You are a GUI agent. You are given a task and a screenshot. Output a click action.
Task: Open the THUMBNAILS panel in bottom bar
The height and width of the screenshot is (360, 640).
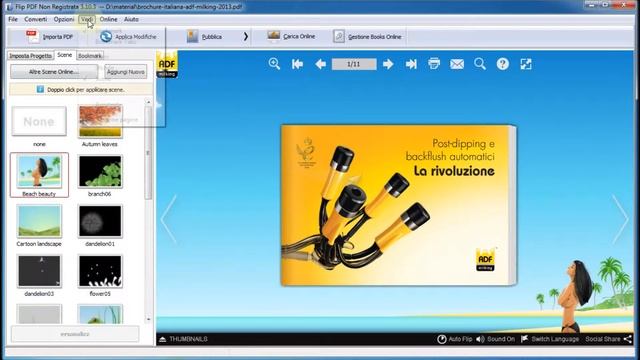point(183,339)
